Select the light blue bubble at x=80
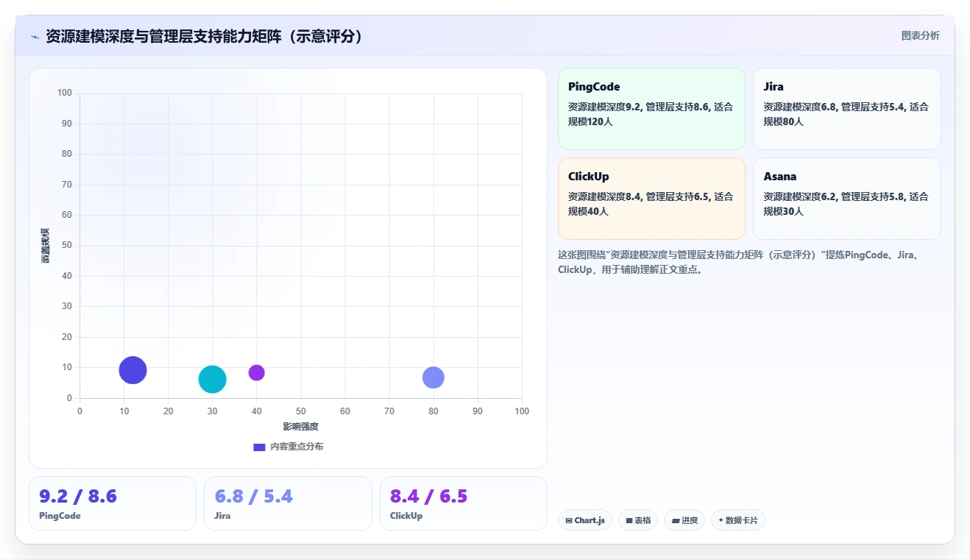 [433, 378]
